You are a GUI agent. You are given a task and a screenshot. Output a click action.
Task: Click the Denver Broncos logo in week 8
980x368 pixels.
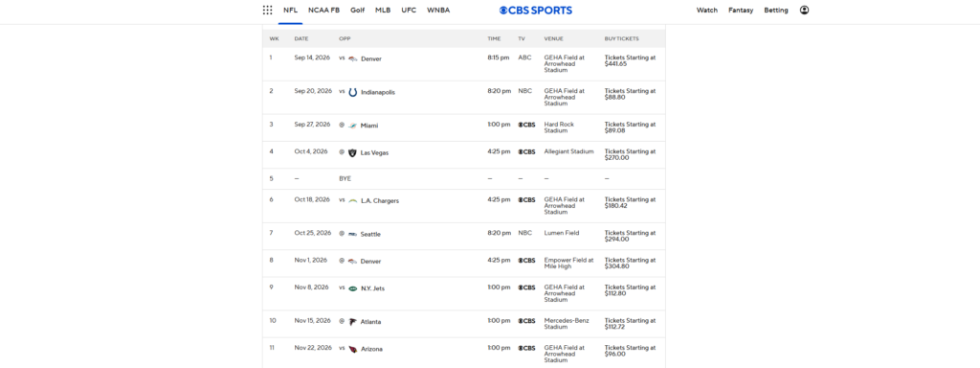(x=352, y=262)
